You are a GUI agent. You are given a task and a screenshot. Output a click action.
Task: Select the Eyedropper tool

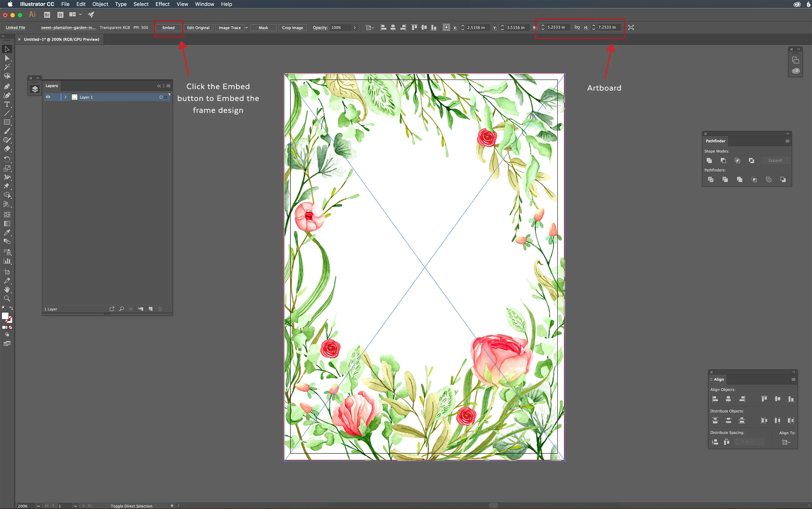pyautogui.click(x=7, y=233)
